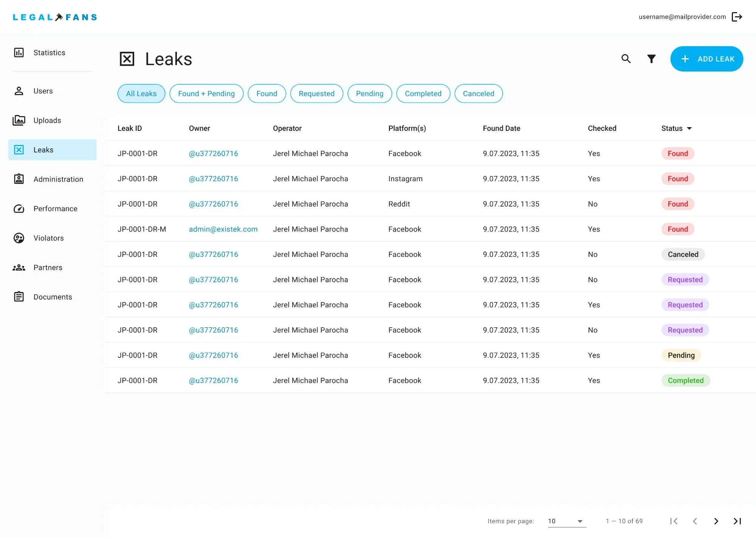Open the search magnifier icon

pyautogui.click(x=626, y=59)
